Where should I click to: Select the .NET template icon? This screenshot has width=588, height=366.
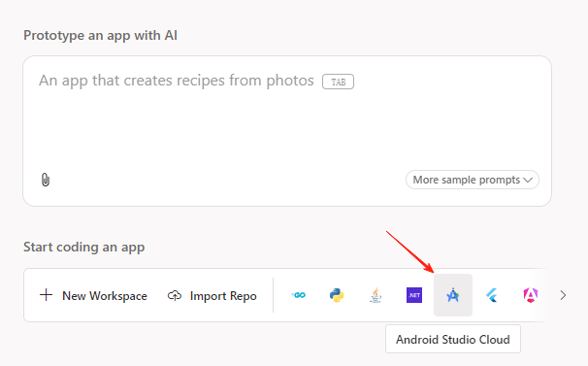coord(414,295)
